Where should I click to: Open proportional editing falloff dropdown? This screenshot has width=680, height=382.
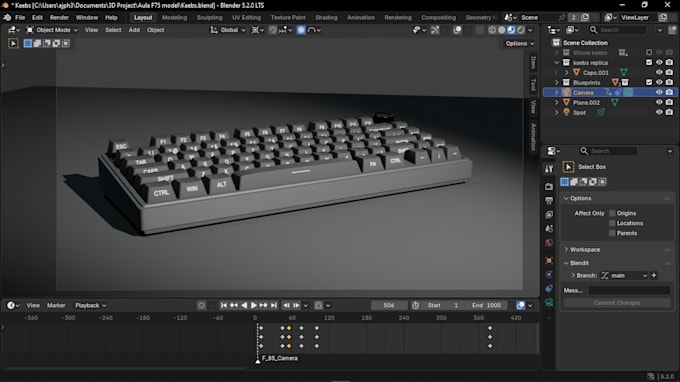point(314,30)
